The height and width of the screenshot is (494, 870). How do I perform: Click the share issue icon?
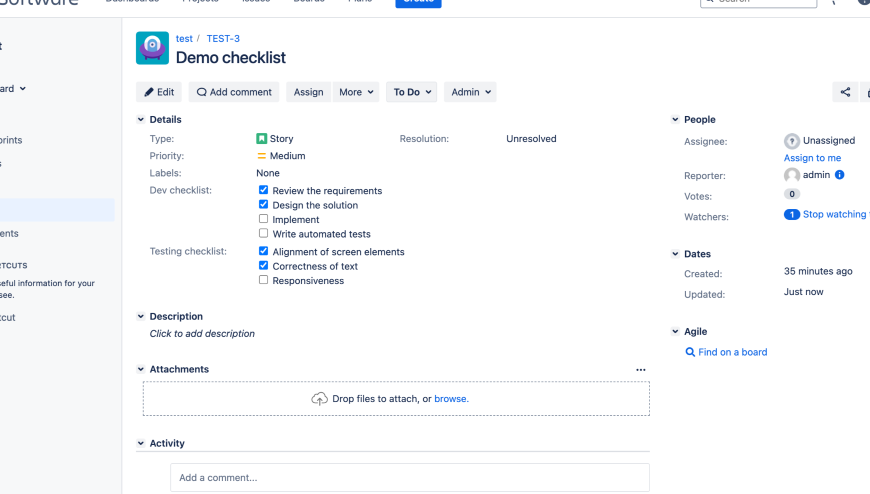click(845, 92)
